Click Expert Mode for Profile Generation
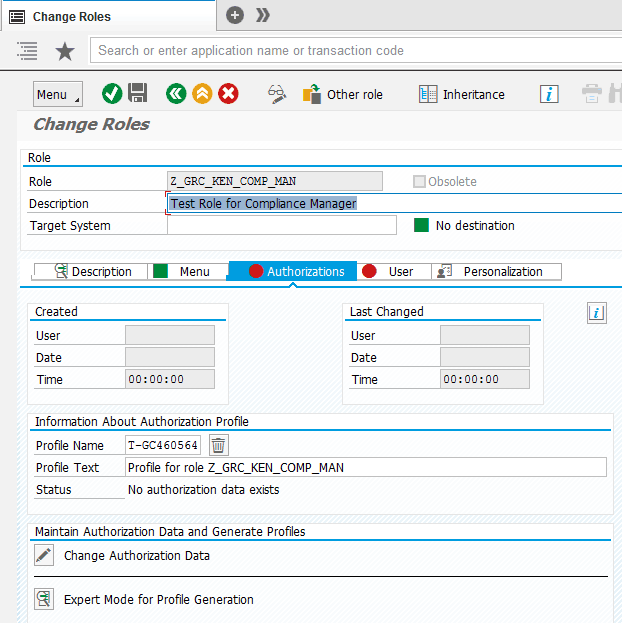Viewport: 622px width, 623px height. tap(158, 599)
